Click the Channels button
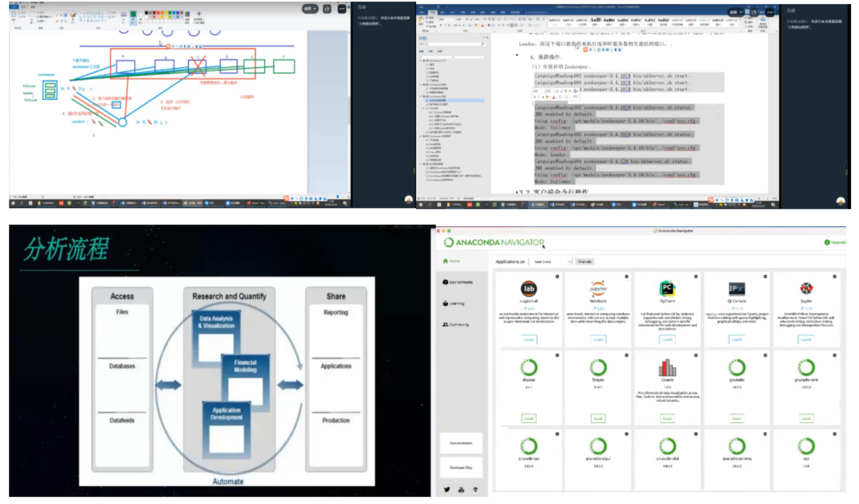The image size is (859, 504). click(585, 262)
